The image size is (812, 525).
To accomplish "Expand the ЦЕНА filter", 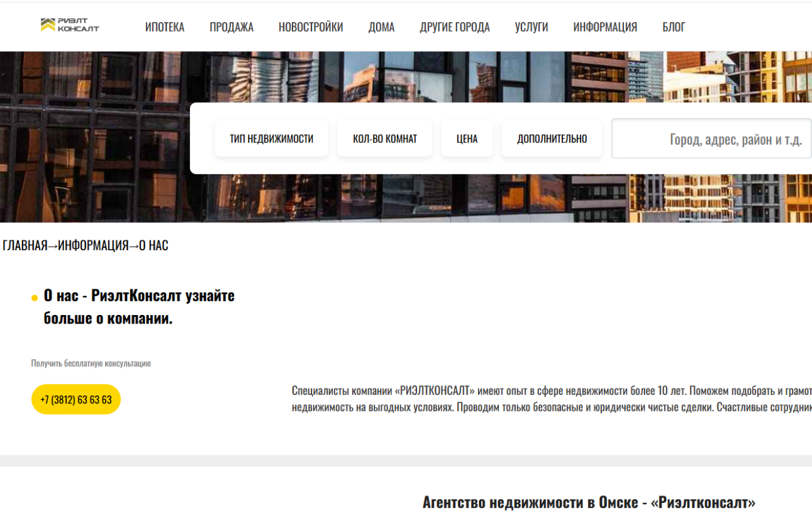I will tap(466, 139).
